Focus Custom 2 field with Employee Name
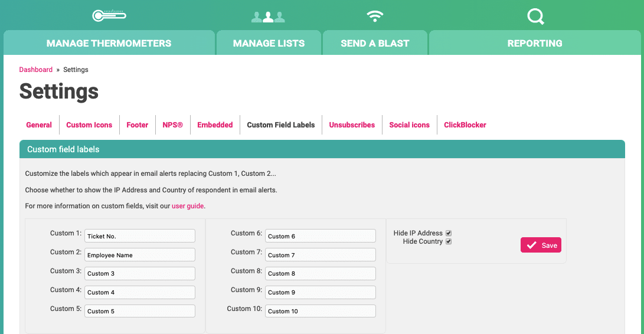Image resolution: width=644 pixels, height=334 pixels. 140,255
